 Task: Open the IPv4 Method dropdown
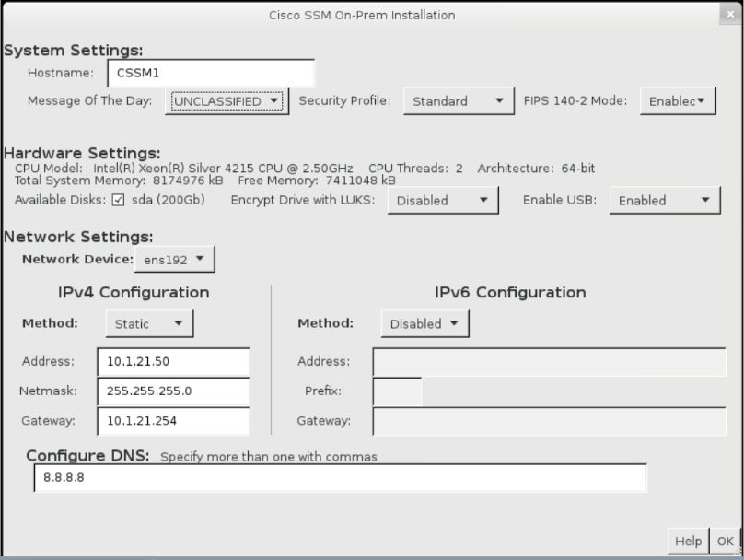pos(149,324)
